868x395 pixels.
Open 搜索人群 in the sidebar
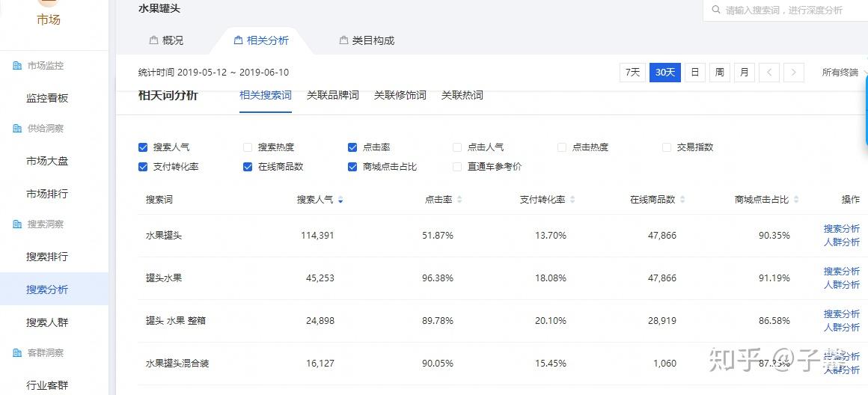coord(47,322)
